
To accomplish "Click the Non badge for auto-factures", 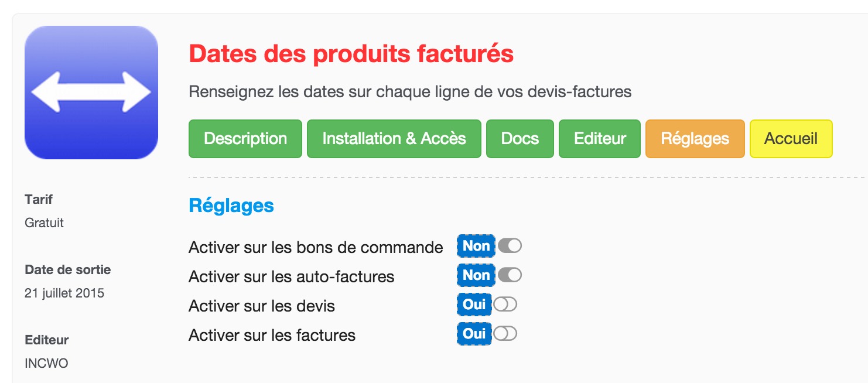I will tap(476, 275).
